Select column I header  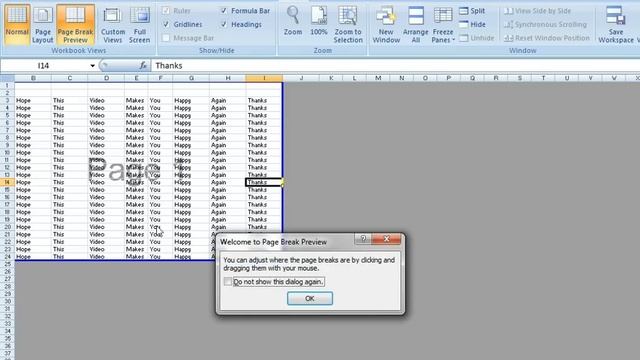point(264,78)
